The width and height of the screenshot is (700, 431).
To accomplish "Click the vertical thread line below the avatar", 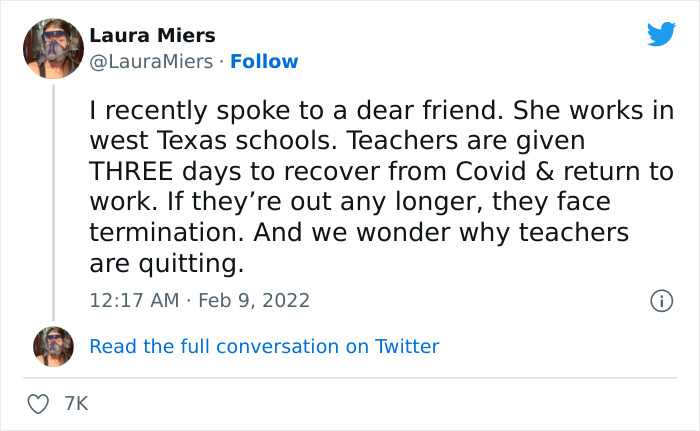I will [x=53, y=200].
